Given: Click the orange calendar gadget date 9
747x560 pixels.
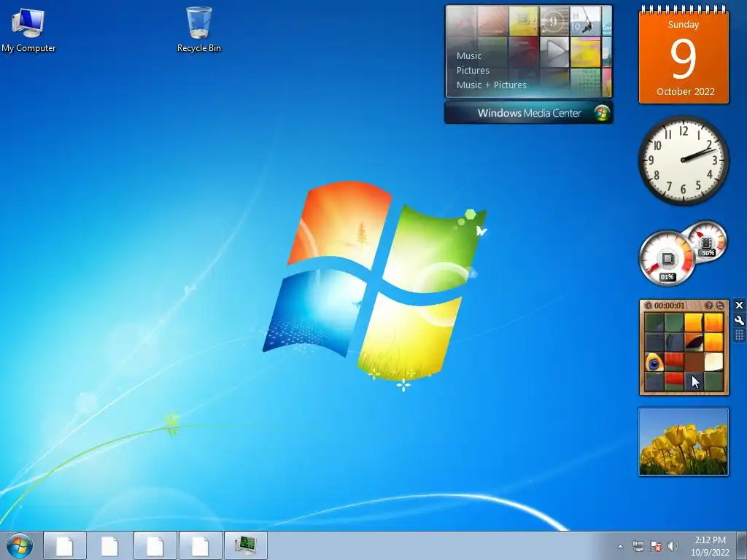Looking at the screenshot, I should 683,58.
